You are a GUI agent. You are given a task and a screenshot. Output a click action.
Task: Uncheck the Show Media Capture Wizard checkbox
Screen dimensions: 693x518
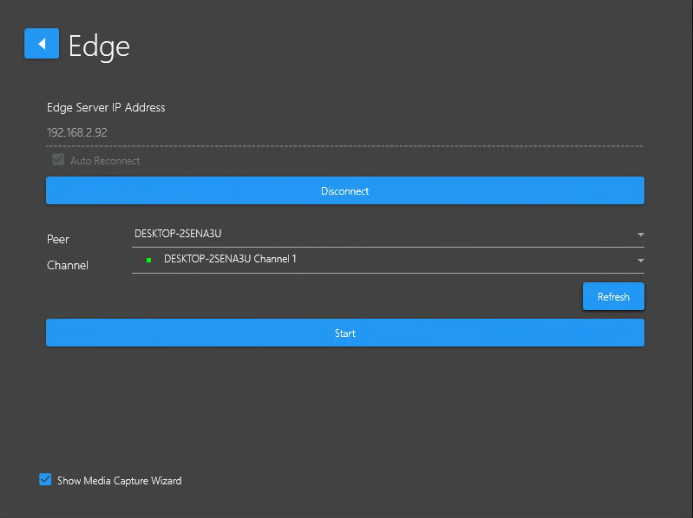[45, 480]
